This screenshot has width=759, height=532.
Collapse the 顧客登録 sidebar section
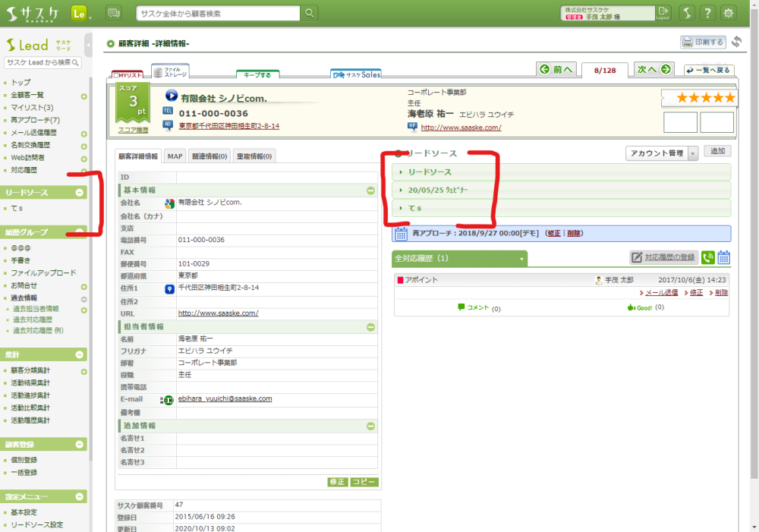click(80, 445)
